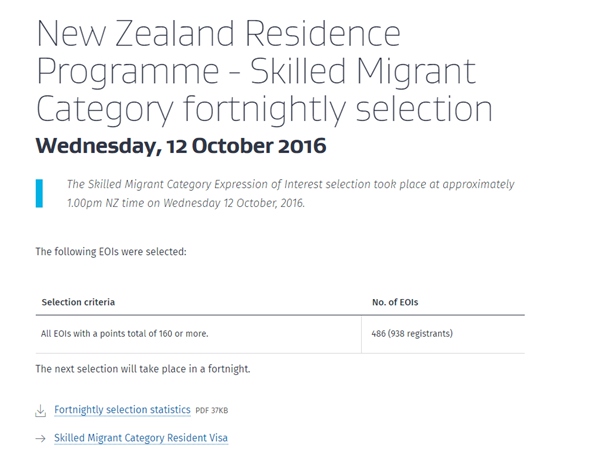Click 'The next selection will take place' sentence
This screenshot has height=474, width=600.
pos(142,369)
